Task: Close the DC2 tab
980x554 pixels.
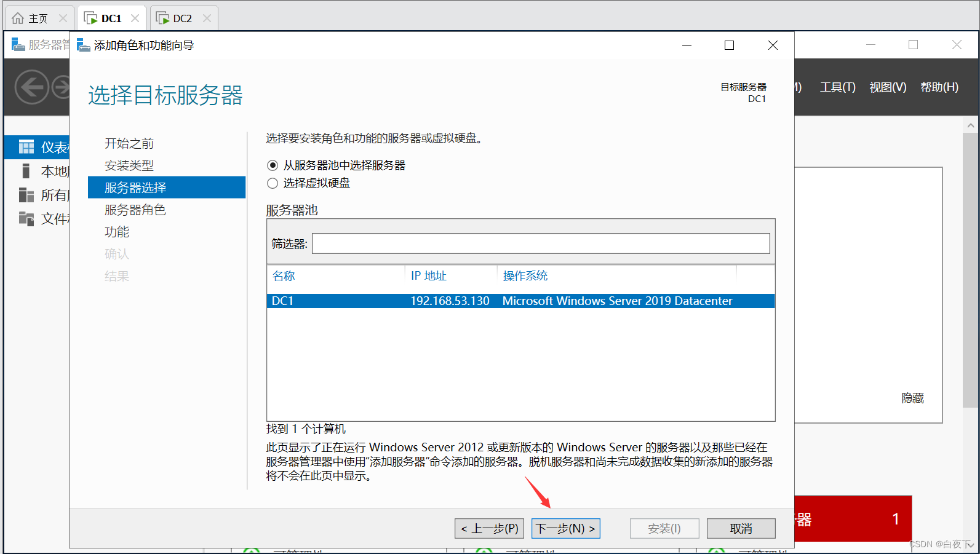Action: point(207,18)
